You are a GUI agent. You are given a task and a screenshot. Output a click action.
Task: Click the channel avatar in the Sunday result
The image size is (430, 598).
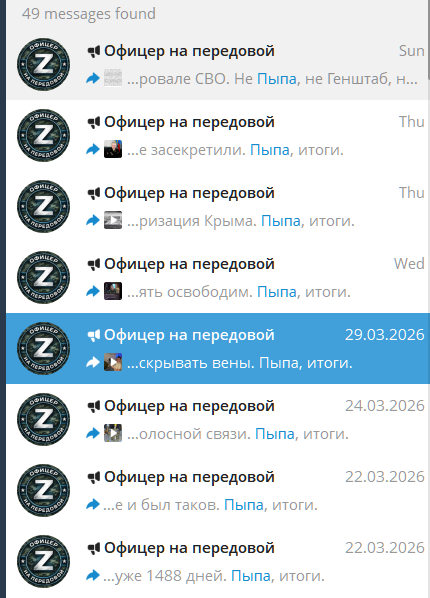43,64
